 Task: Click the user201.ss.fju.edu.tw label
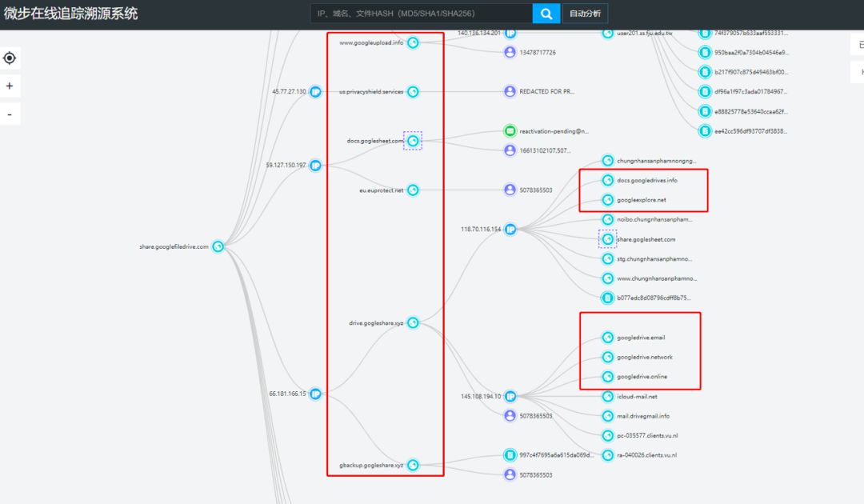point(645,33)
